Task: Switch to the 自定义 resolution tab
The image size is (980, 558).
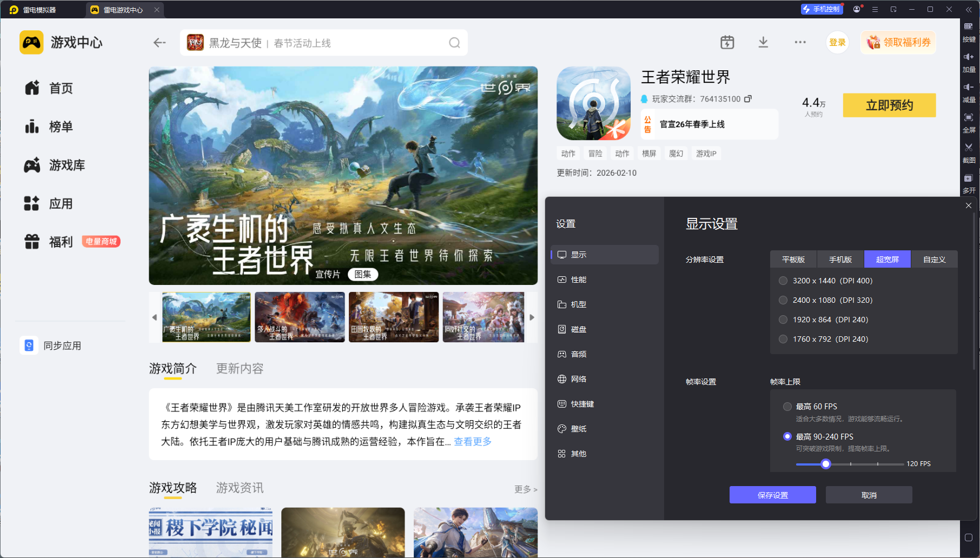Action: [x=935, y=260]
